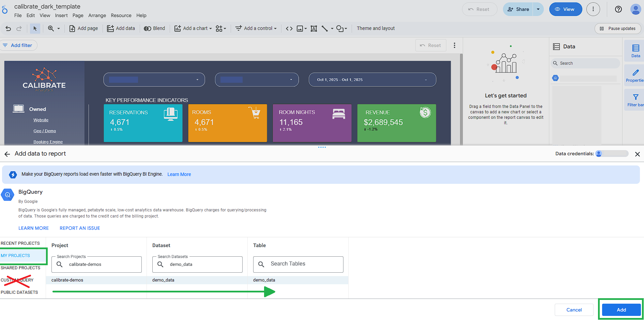Select RECENT PROJECTS tab
This screenshot has width=644, height=320.
(x=20, y=243)
